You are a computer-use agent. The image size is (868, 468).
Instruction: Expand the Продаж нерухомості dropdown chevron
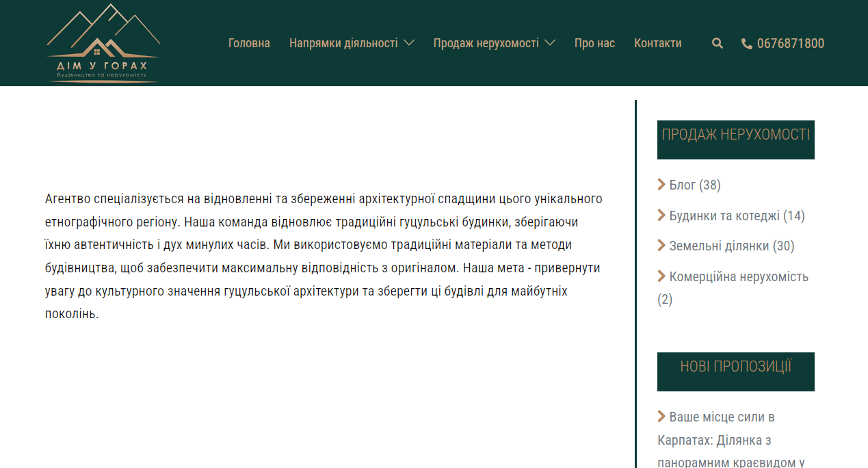pyautogui.click(x=549, y=43)
